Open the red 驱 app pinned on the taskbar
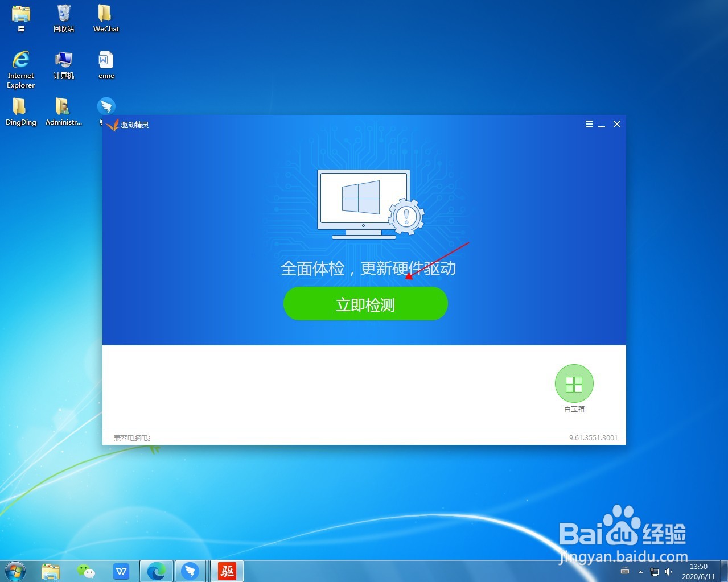The image size is (728, 582). pyautogui.click(x=226, y=571)
